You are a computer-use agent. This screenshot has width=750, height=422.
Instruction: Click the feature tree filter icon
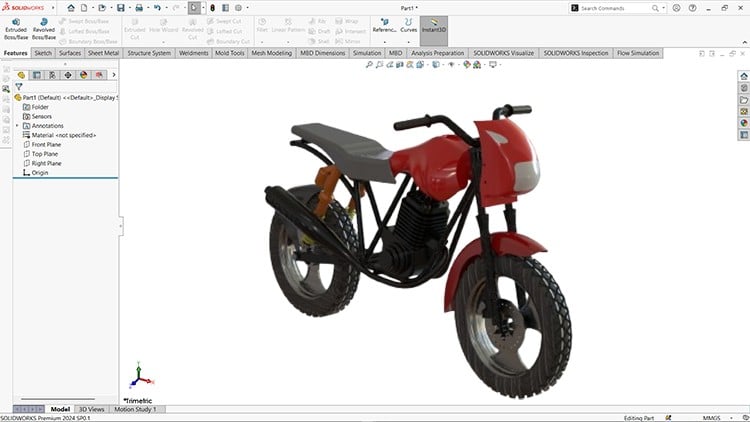pyautogui.click(x=18, y=87)
